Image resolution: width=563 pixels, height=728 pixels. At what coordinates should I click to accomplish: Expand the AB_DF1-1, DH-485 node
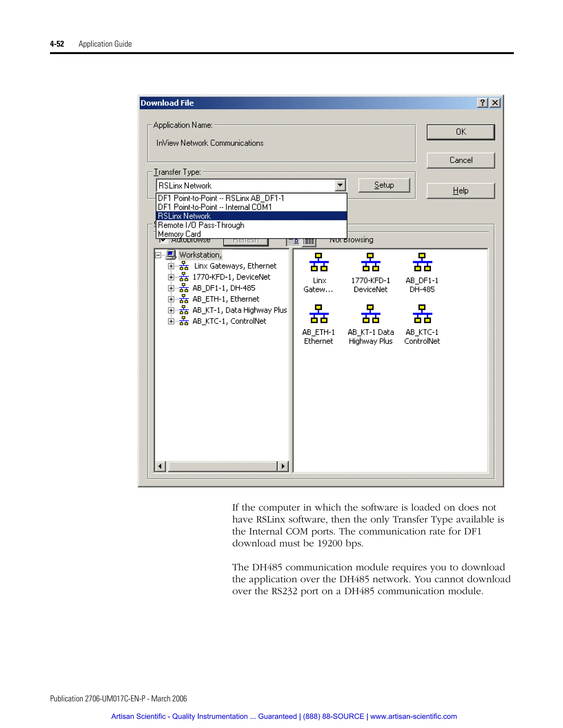pyautogui.click(x=171, y=288)
